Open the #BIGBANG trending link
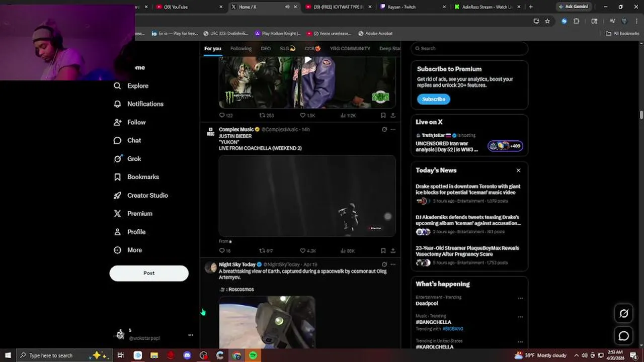The height and width of the screenshot is (362, 644). coord(453,329)
